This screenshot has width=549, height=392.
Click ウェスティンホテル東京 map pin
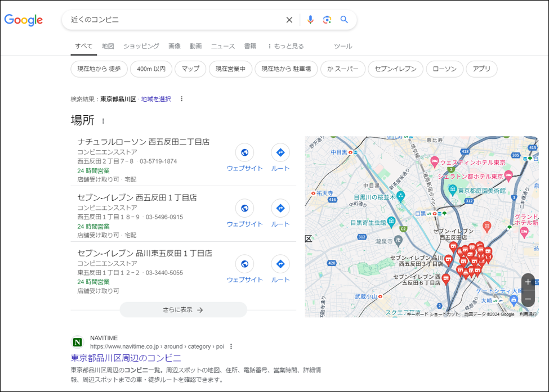(435, 162)
